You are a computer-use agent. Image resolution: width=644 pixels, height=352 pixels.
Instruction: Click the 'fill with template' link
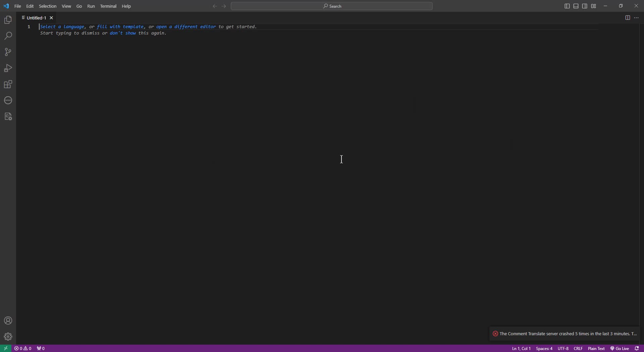click(120, 27)
